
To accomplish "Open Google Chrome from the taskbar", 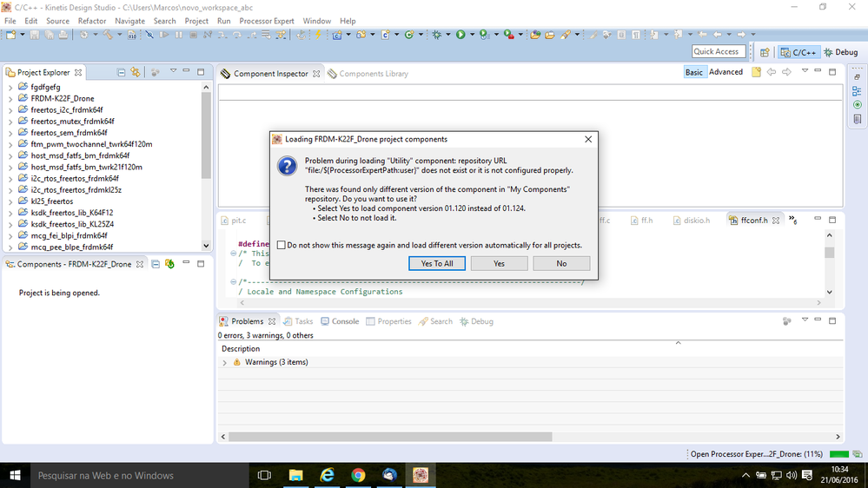I will [358, 475].
